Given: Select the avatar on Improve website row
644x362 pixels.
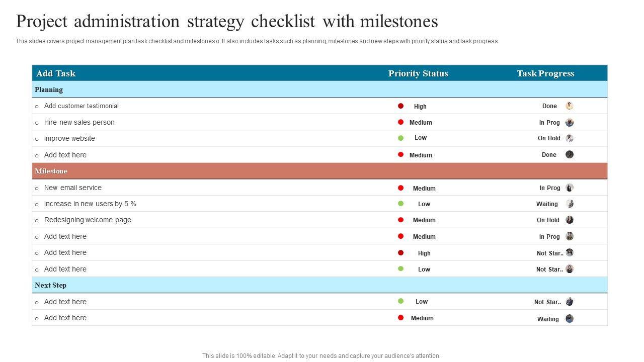Looking at the screenshot, I should [569, 138].
